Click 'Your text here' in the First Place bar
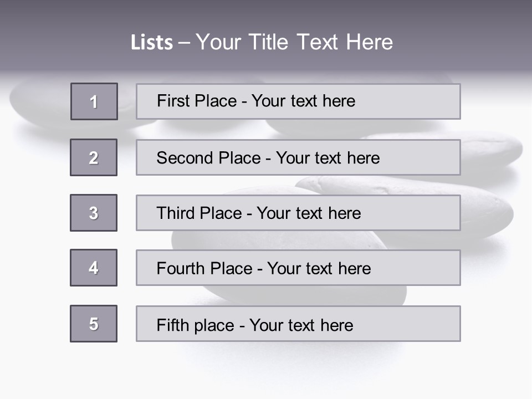532x399 pixels. click(x=303, y=101)
